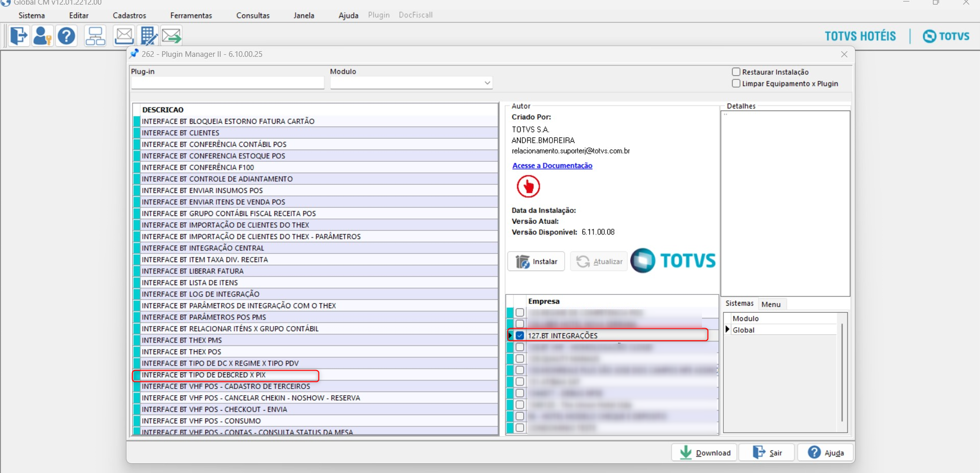Close the Plugin Manager II dialog
The image size is (980, 473).
click(844, 54)
